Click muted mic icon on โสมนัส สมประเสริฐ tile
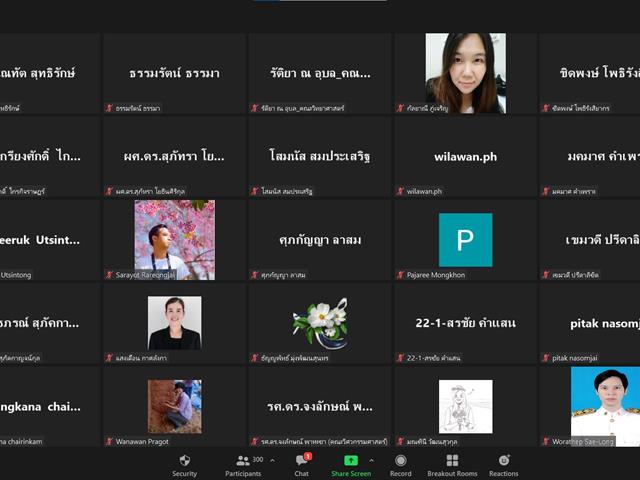Viewport: 640px width, 480px height. point(255,191)
